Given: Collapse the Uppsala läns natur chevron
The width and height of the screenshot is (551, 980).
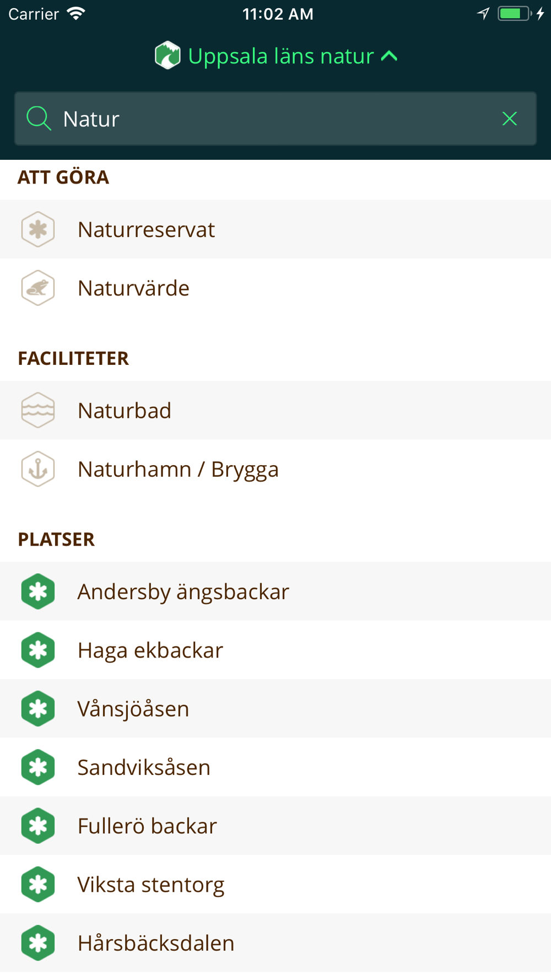Looking at the screenshot, I should point(390,56).
